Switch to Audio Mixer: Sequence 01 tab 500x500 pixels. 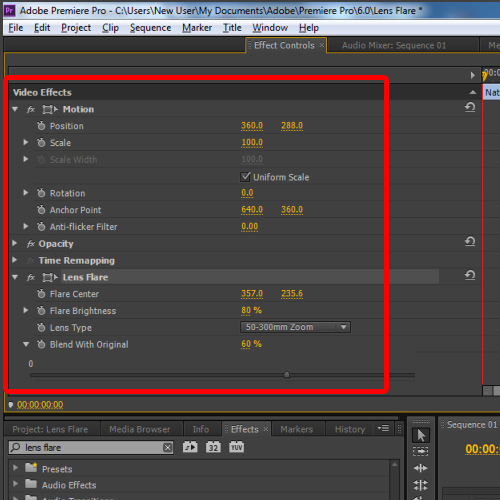(394, 45)
